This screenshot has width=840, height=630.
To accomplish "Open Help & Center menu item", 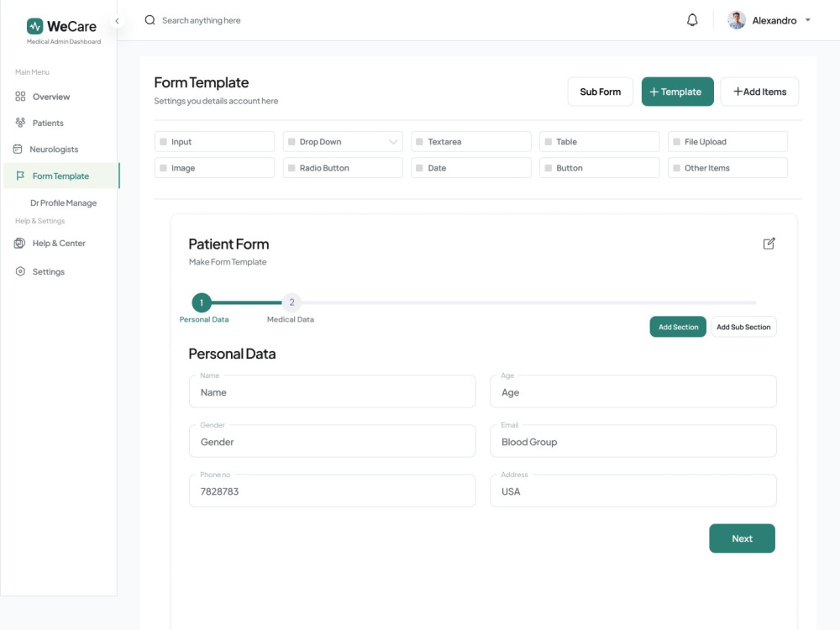I will [x=60, y=244].
